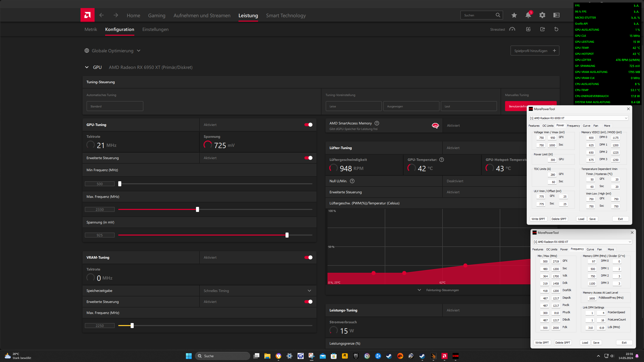Disable the VRAM-Tuning toggle
The image size is (644, 362).
[308, 257]
